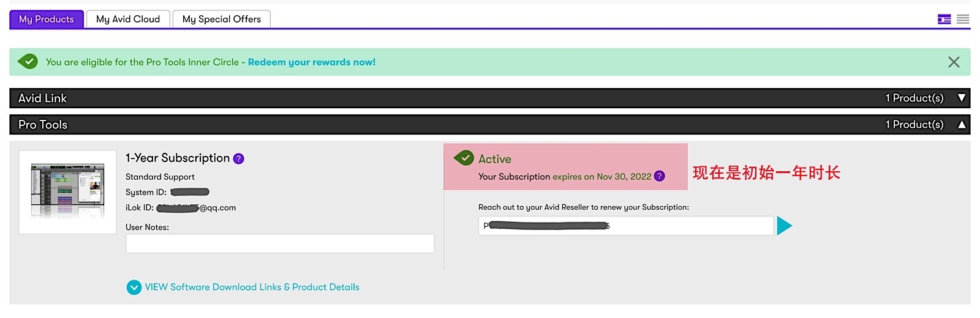Click Redeem your rewards now link

pyautogui.click(x=312, y=62)
